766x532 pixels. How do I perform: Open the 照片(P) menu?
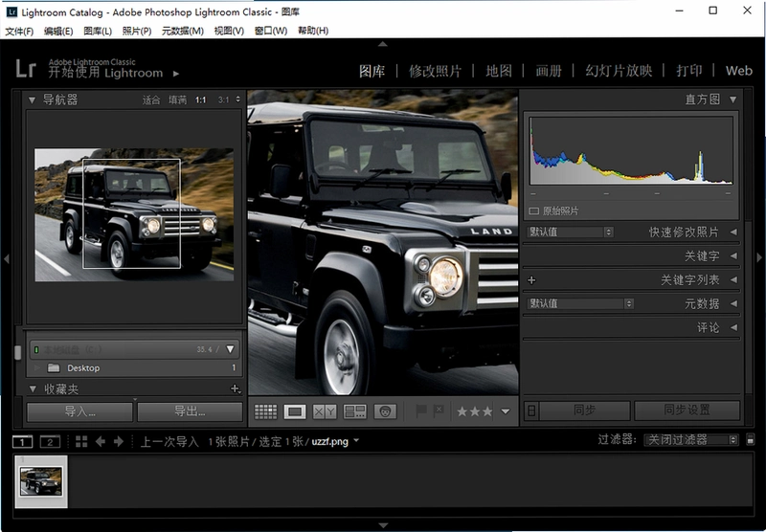coord(136,31)
